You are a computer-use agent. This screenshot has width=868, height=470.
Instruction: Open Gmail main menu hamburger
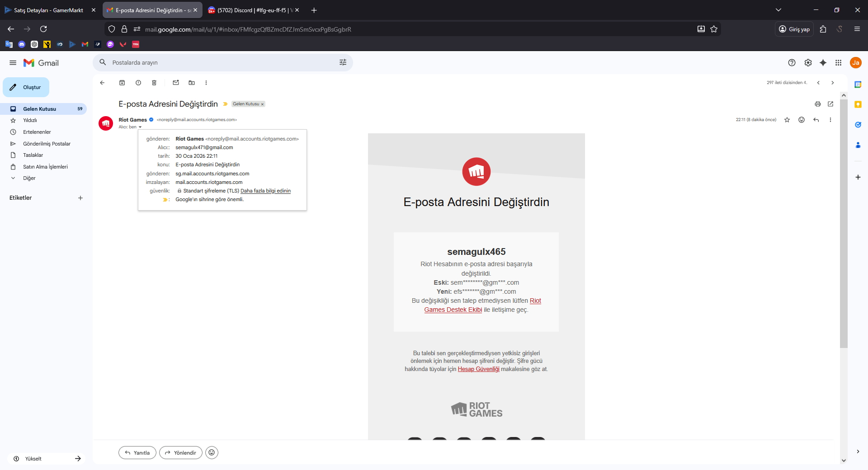(x=13, y=63)
